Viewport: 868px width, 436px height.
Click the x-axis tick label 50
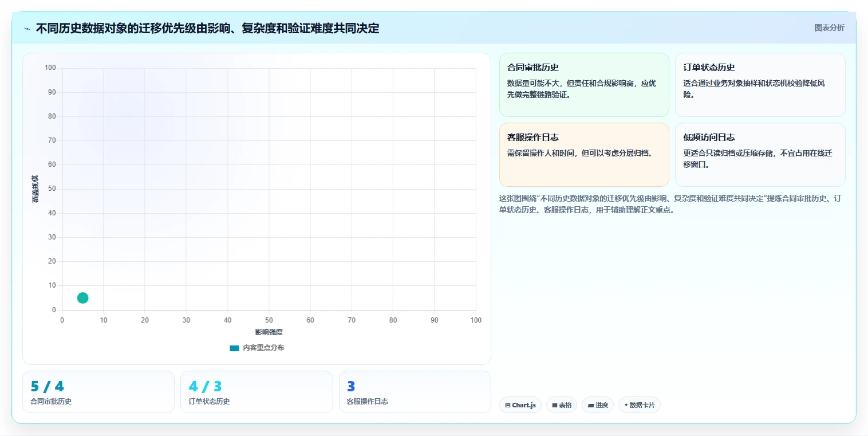(x=269, y=320)
